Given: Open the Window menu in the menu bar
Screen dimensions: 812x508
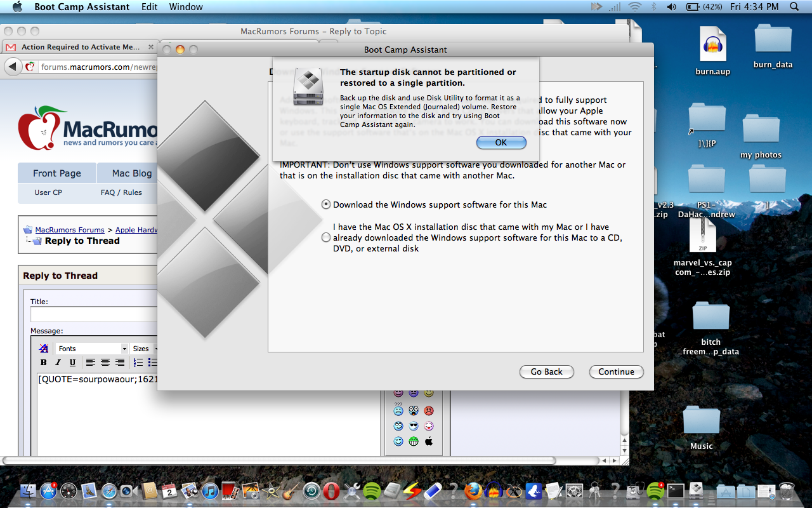Looking at the screenshot, I should [186, 7].
